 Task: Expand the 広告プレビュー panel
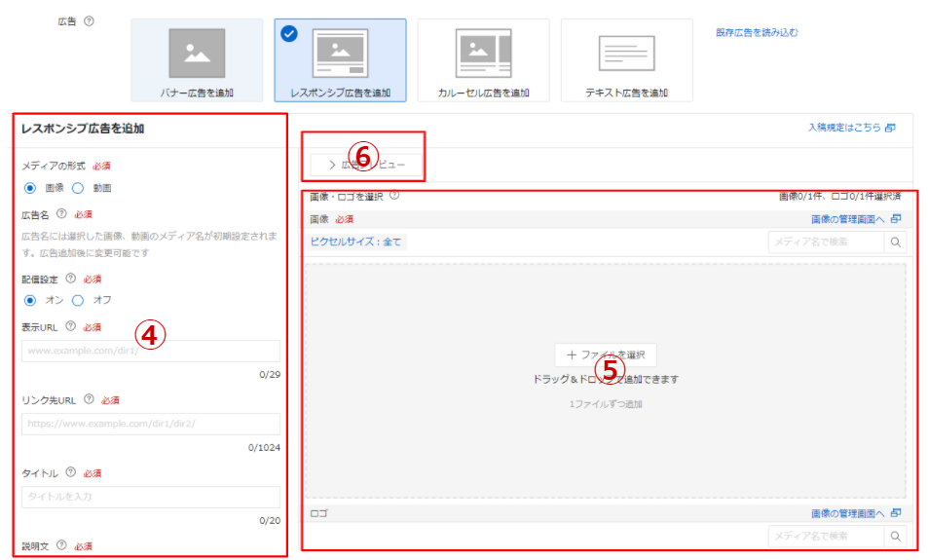366,165
